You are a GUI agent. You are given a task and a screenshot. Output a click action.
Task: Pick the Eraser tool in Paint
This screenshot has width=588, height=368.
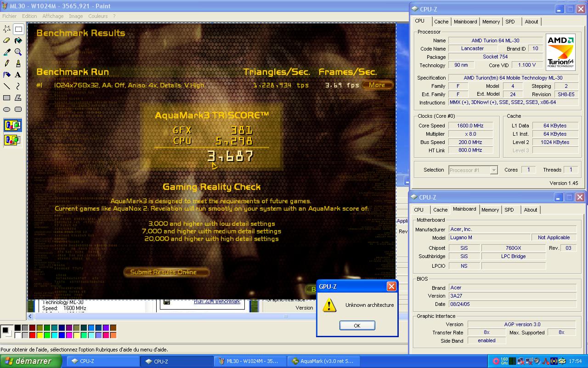coord(7,40)
